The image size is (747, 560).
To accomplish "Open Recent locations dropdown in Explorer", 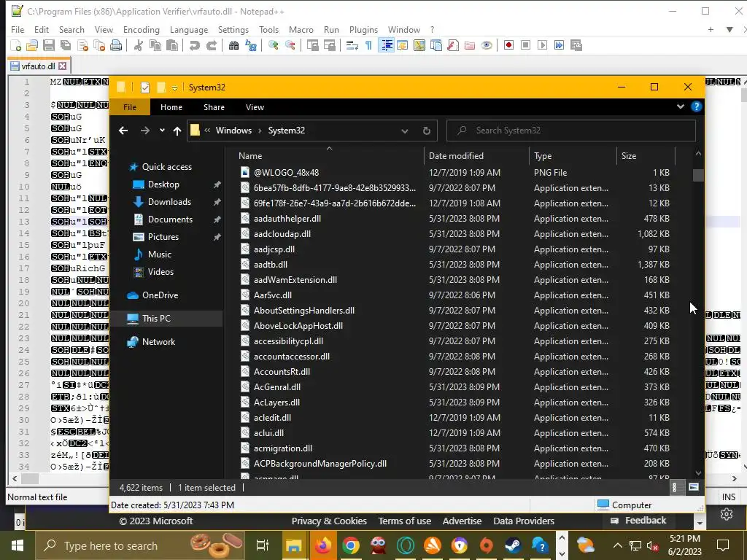I will [x=162, y=131].
